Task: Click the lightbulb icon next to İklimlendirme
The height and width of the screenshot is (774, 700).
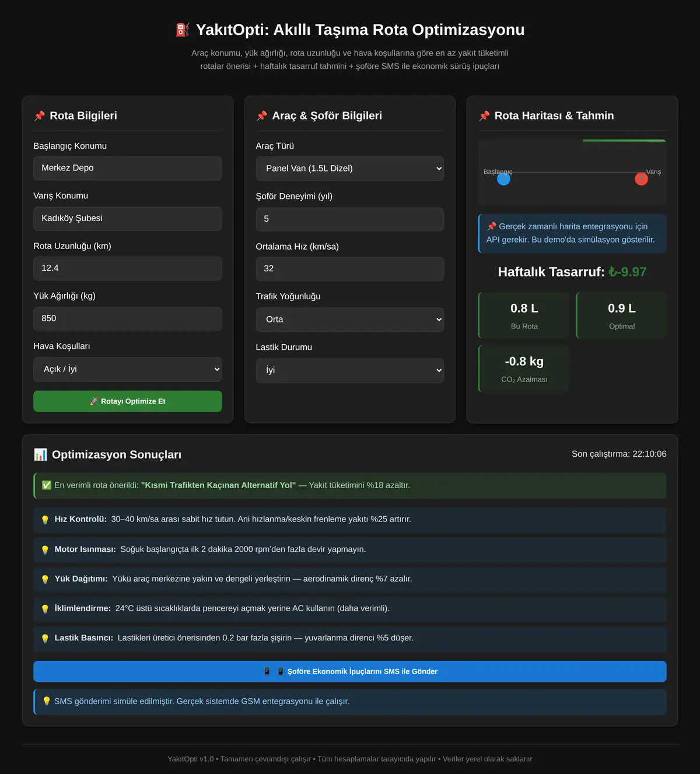Action: tap(45, 609)
